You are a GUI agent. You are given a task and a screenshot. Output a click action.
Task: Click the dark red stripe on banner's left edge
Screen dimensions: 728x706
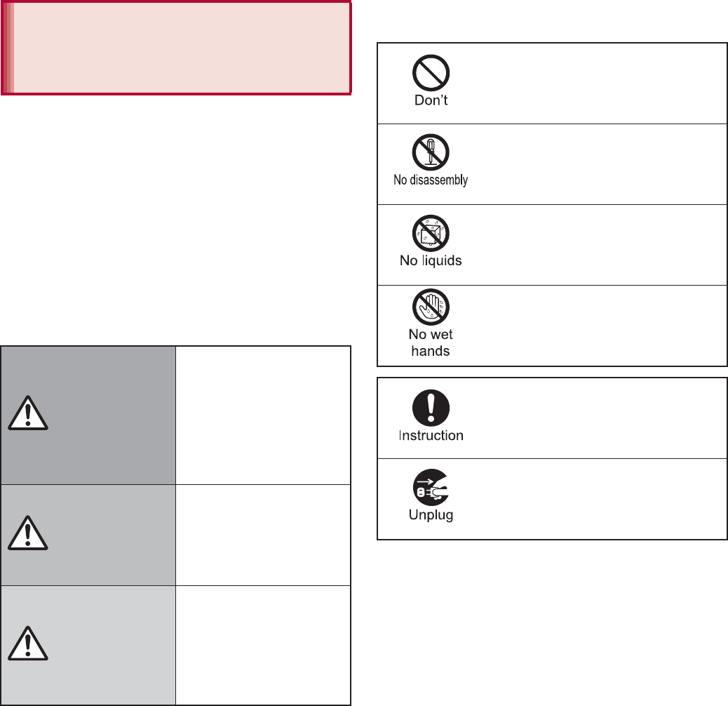pos(7,47)
